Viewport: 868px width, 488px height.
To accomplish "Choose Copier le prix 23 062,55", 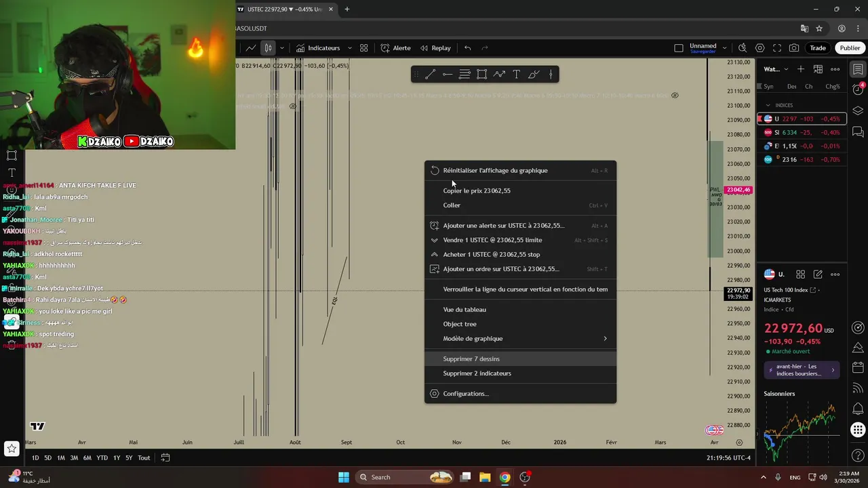I will [520, 190].
